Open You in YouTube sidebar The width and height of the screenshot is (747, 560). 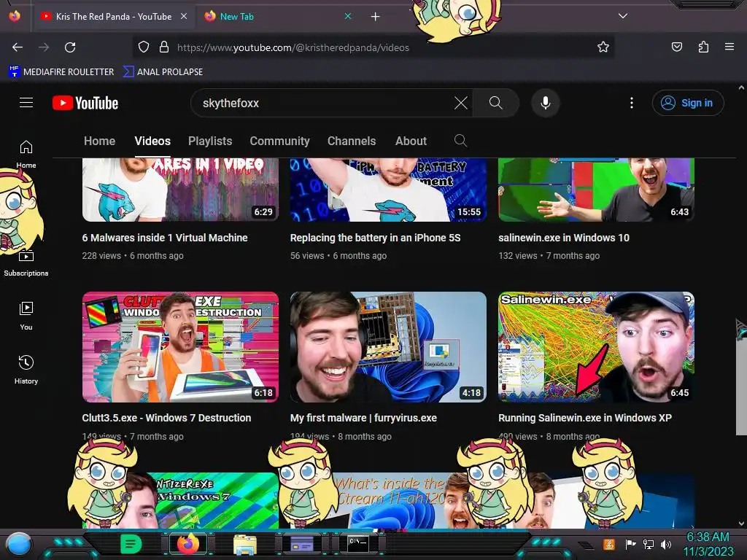(26, 316)
